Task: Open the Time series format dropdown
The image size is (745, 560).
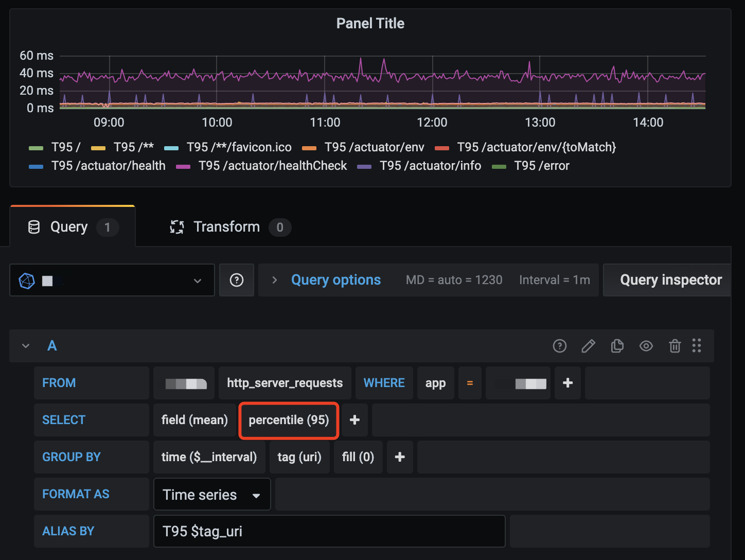Action: click(x=212, y=494)
